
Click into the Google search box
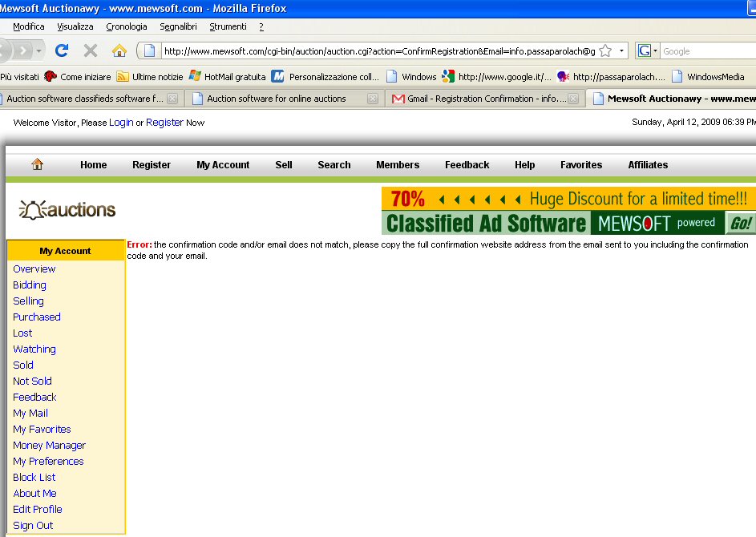point(708,51)
